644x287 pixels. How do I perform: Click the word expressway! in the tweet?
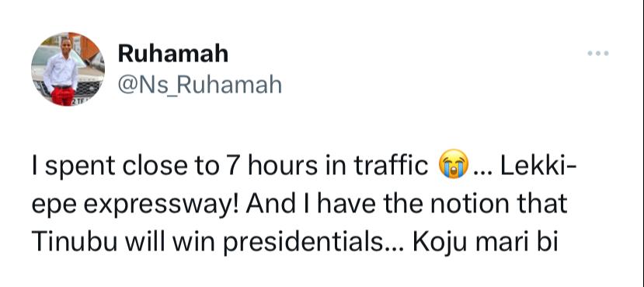click(161, 205)
